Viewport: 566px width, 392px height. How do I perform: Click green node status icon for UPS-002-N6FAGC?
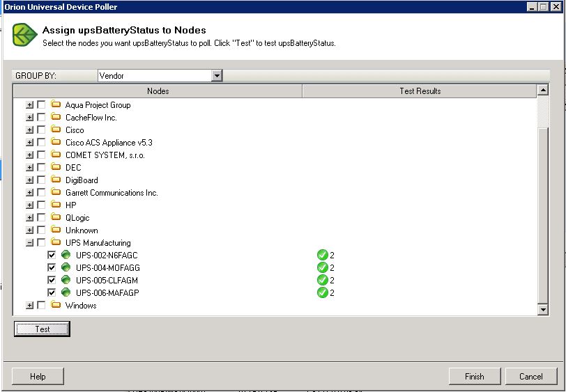click(66, 255)
